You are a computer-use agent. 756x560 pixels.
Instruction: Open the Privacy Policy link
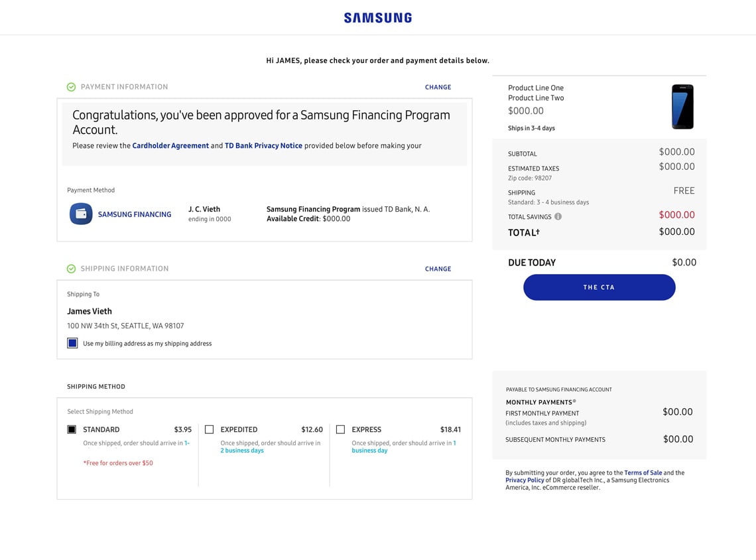[x=525, y=480]
